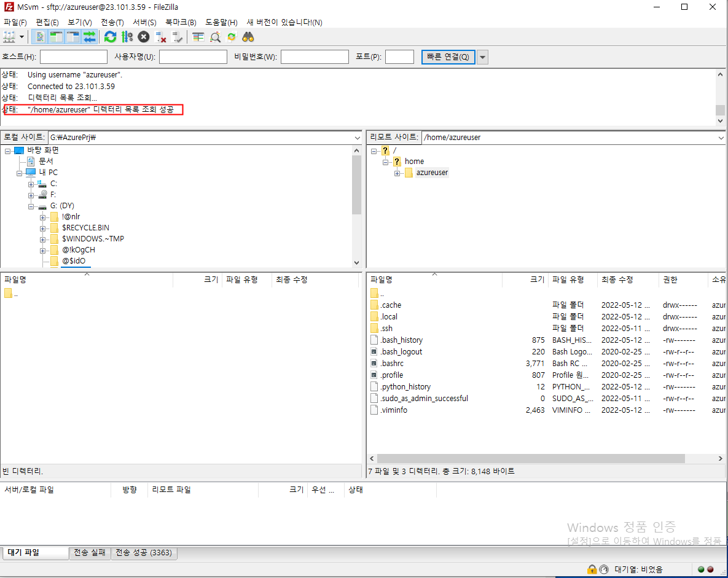
Task: Expand the $RECYCLE.BIN folder node
Action: tap(43, 228)
